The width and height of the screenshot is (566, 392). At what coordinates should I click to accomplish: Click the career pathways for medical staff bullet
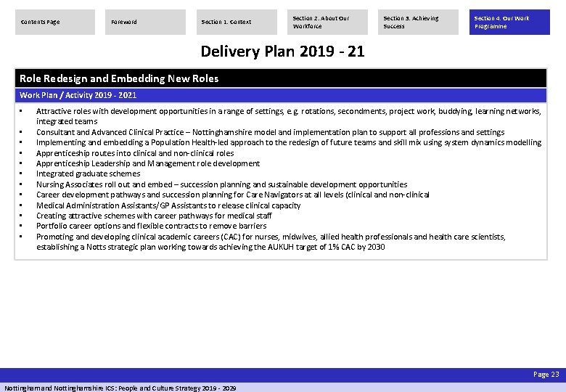[154, 216]
